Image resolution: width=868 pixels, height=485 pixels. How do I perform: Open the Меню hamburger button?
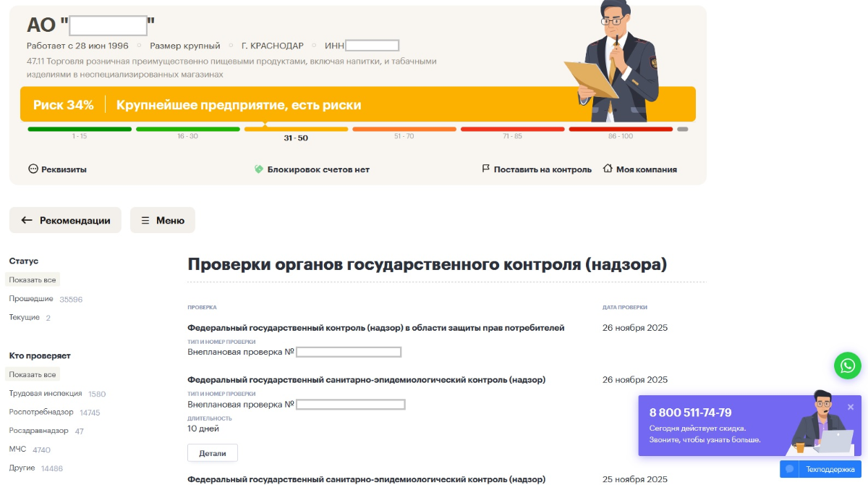point(163,220)
